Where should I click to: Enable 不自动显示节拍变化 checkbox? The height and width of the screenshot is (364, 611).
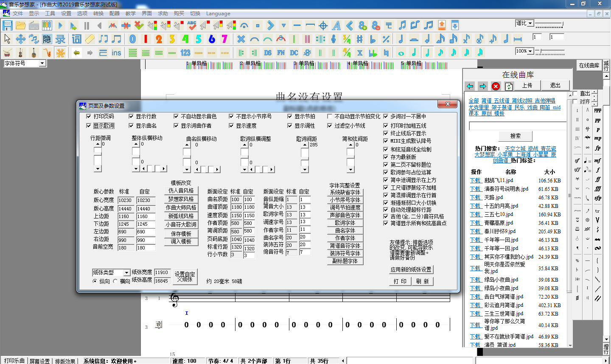coord(330,116)
